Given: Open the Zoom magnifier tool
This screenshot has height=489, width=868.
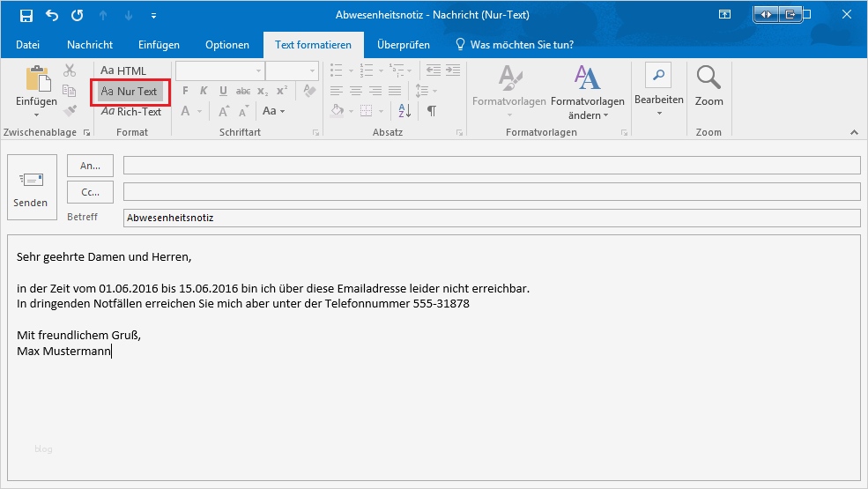Looking at the screenshot, I should (708, 86).
